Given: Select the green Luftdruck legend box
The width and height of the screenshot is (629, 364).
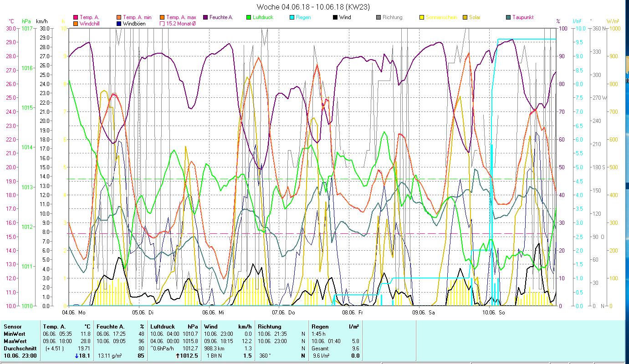Looking at the screenshot, I should pos(249,17).
